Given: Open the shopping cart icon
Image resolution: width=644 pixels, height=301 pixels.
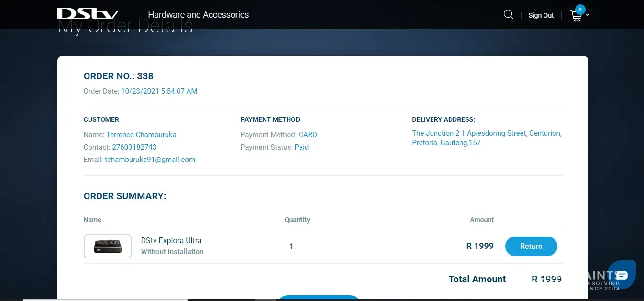Looking at the screenshot, I should (x=576, y=16).
